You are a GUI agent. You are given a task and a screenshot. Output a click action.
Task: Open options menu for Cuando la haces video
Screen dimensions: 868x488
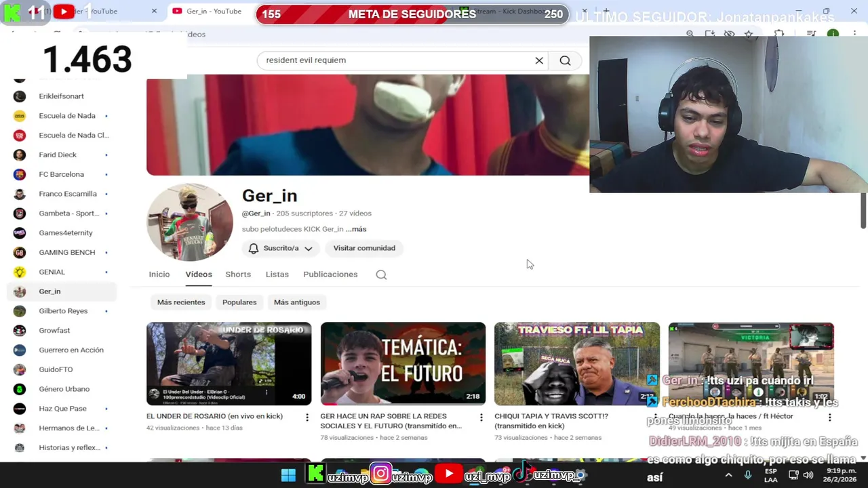click(x=829, y=417)
